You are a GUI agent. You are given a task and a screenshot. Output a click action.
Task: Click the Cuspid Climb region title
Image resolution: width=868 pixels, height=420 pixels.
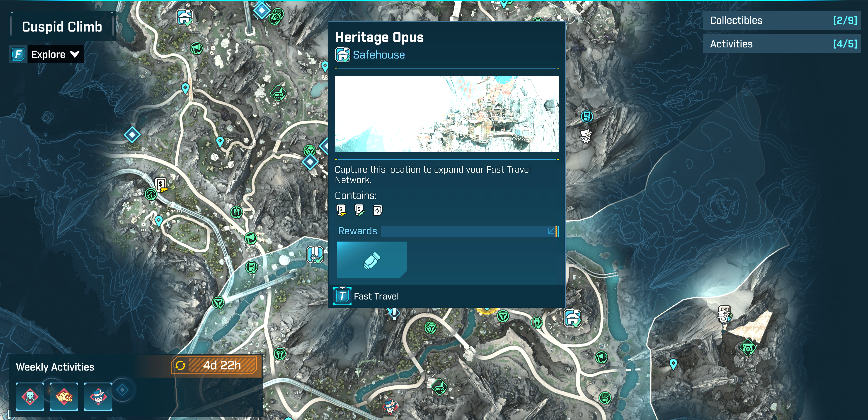[x=62, y=27]
